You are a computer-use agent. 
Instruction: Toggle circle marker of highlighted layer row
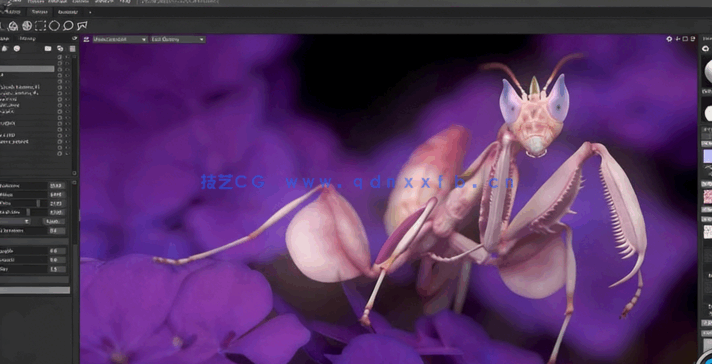click(x=59, y=69)
